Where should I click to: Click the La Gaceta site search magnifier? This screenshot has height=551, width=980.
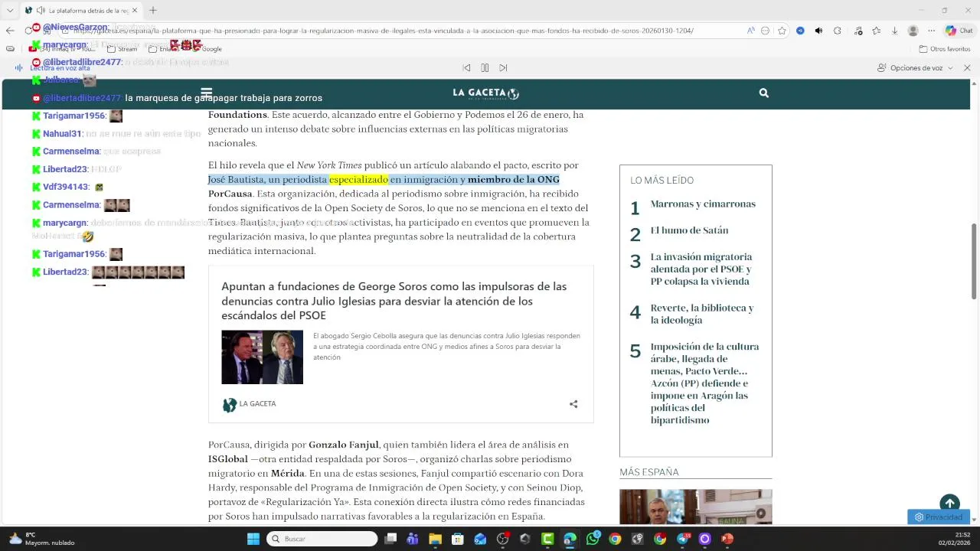coord(763,93)
